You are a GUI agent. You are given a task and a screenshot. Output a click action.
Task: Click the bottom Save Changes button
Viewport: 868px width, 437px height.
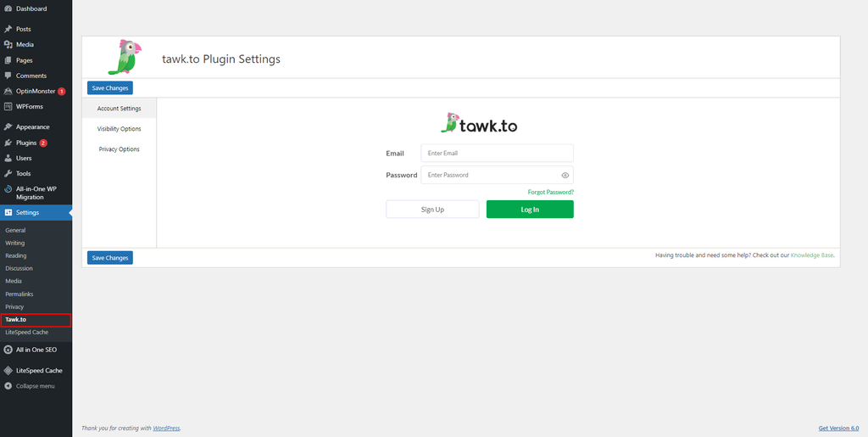[110, 258]
